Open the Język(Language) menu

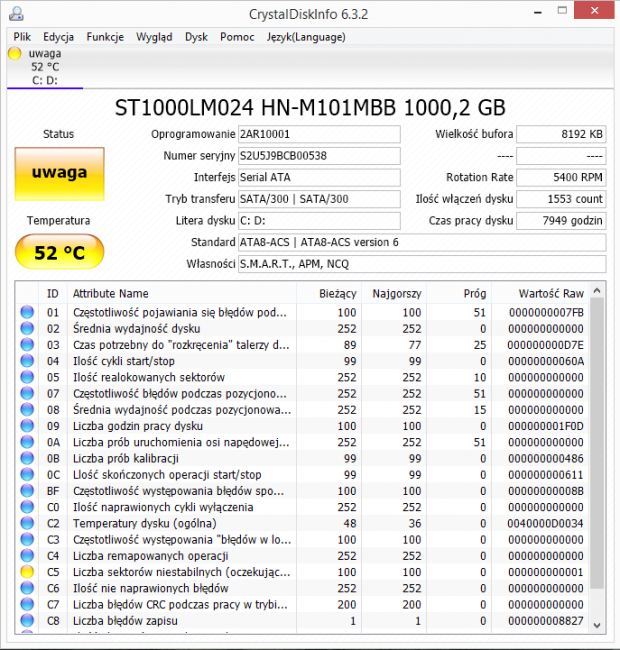pos(306,37)
